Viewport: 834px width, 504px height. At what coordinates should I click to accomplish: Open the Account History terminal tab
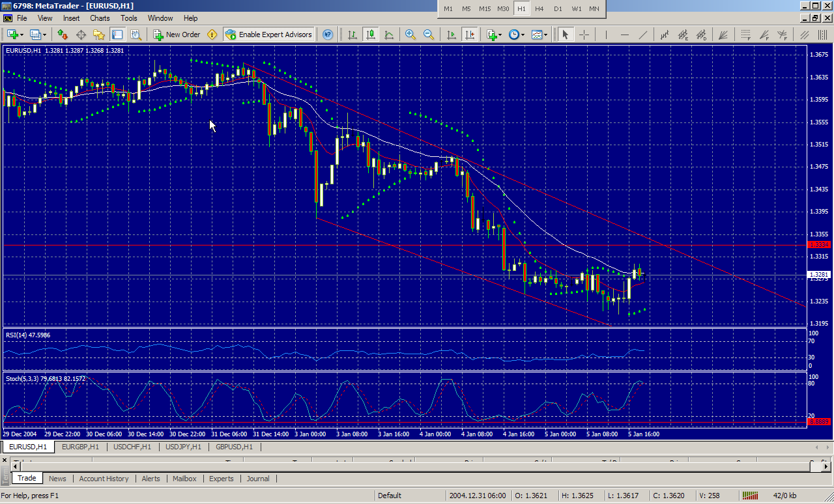point(104,479)
